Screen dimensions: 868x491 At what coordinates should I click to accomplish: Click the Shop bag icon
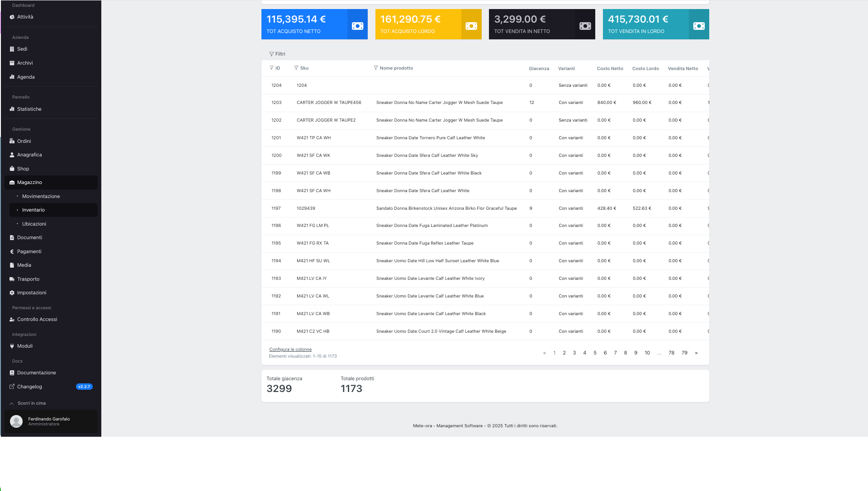pyautogui.click(x=12, y=169)
